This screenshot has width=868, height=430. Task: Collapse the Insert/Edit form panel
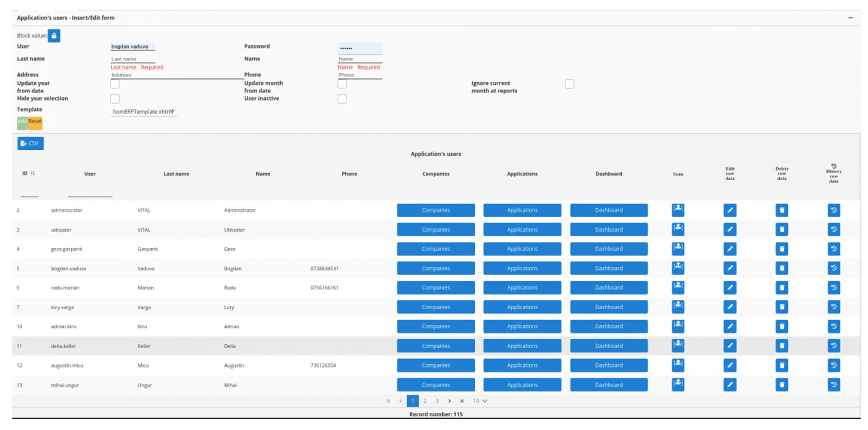[x=850, y=18]
